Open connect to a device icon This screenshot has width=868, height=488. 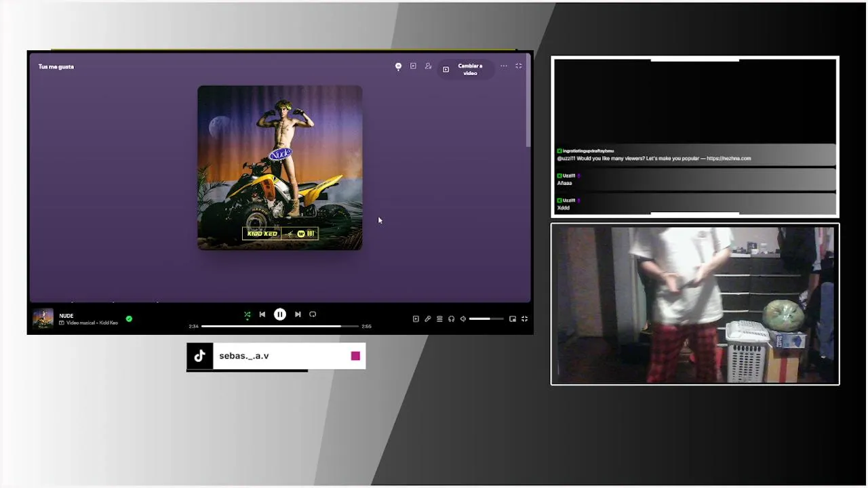451,319
